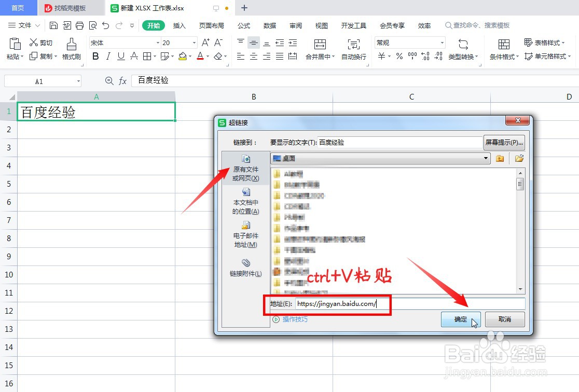Select 本文档中的位置 link target

tap(245, 202)
